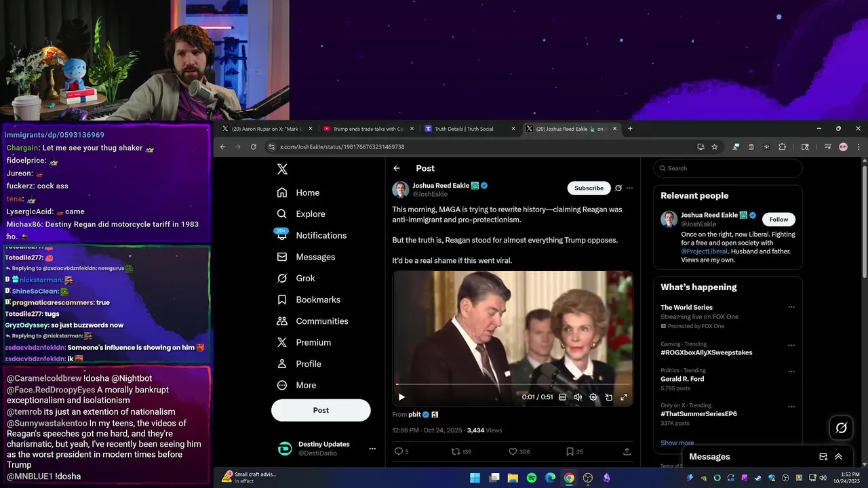Viewport: 868px width, 488px height.
Task: Open Microsoft Edge from the taskbar
Action: point(551,478)
